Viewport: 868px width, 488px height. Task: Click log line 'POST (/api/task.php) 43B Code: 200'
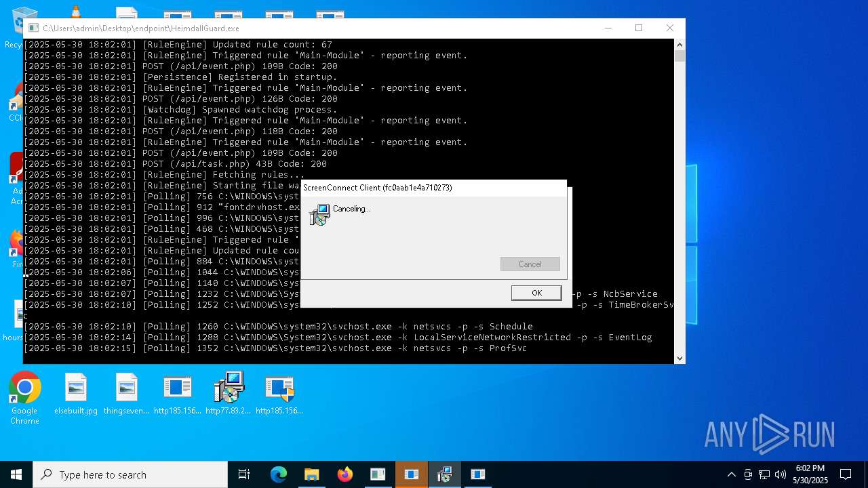(175, 163)
